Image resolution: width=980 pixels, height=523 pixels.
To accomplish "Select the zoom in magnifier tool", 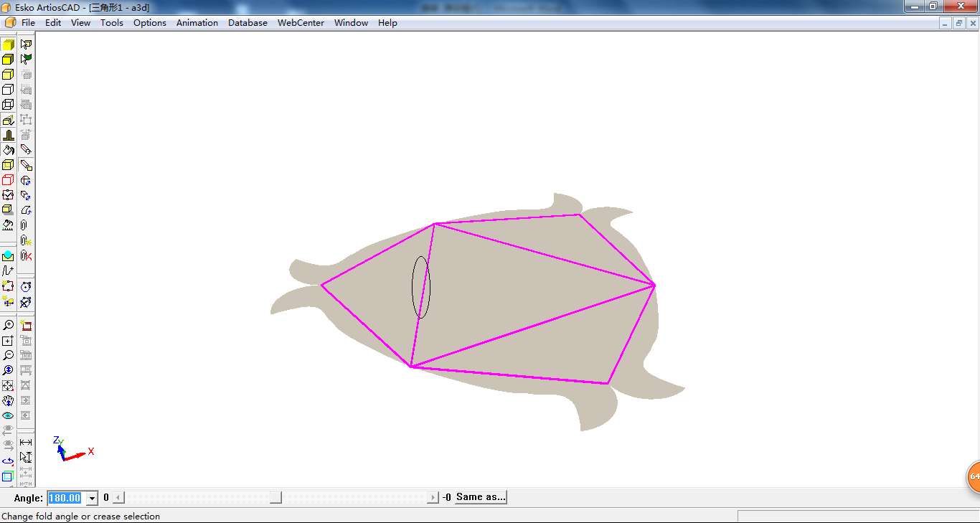I will click(x=8, y=325).
